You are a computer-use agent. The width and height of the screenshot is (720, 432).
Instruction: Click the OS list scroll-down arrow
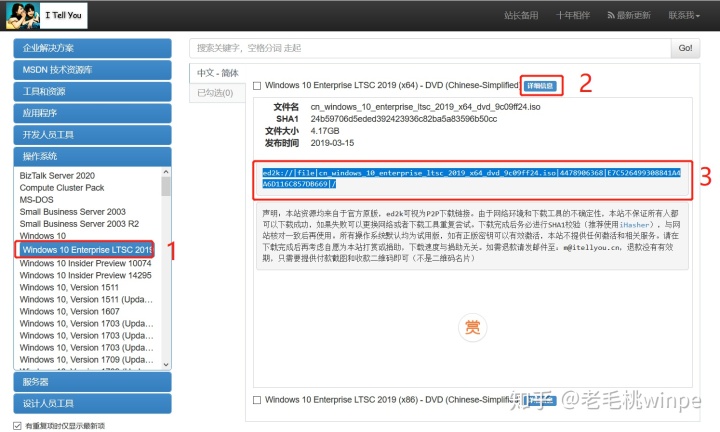pyautogui.click(x=166, y=365)
